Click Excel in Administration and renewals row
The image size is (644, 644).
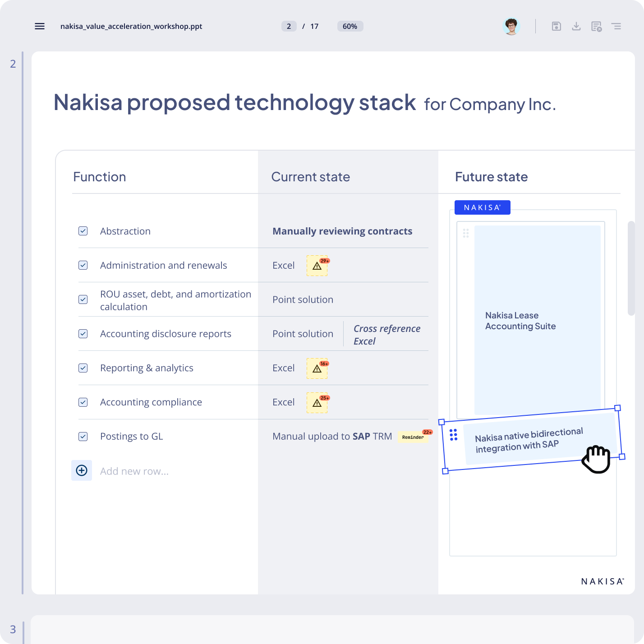284,266
